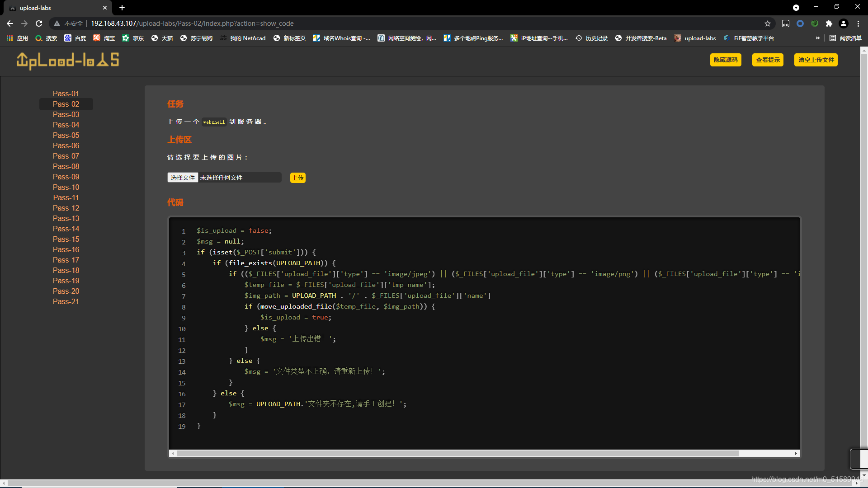Open Pass-19 in the sidebar

(x=66, y=281)
